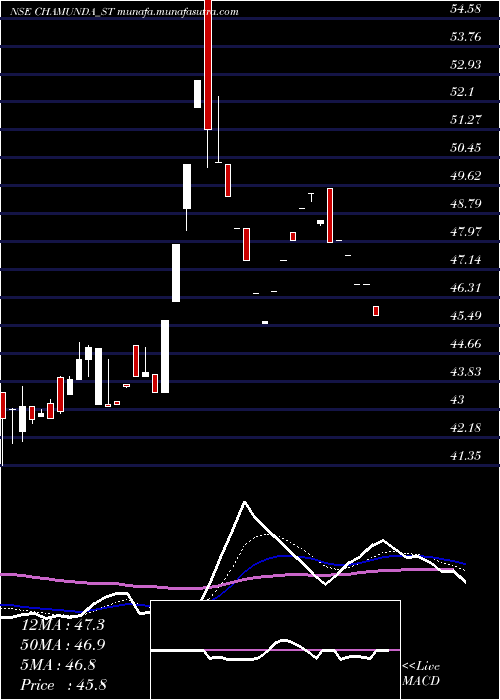The height and width of the screenshot is (700, 500).
Task: Click the last red candle near 45.49
Action: [x=376, y=311]
